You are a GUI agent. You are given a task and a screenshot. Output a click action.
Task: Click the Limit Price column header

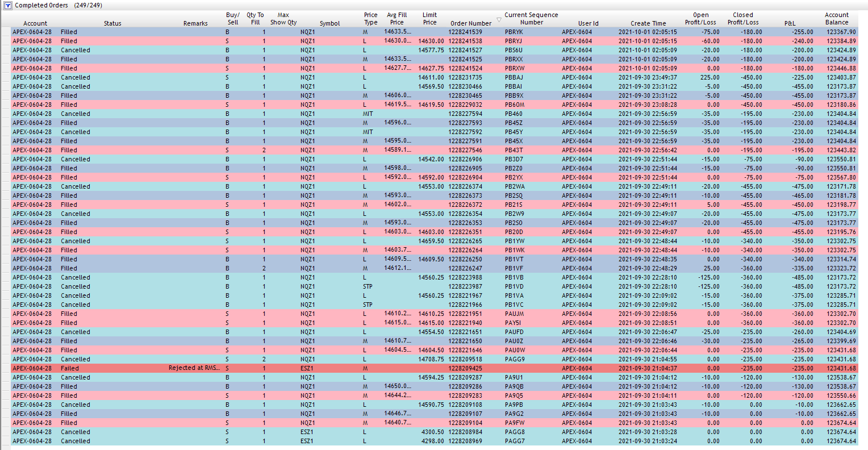pos(430,19)
